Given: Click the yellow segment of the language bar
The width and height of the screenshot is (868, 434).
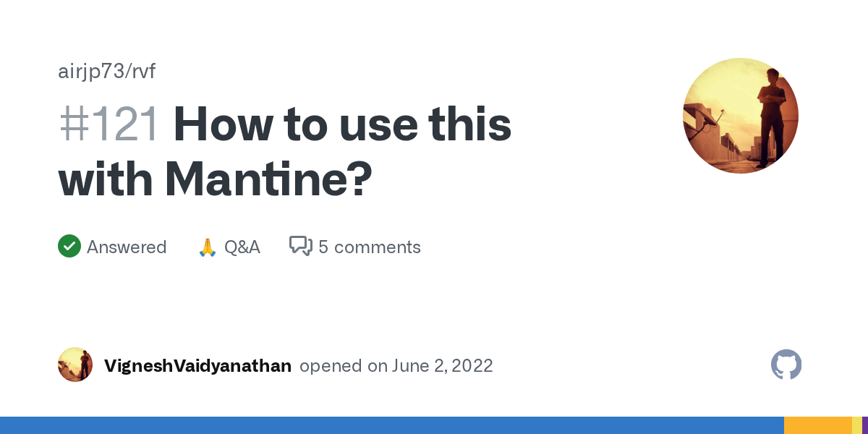Looking at the screenshot, I should (857, 425).
